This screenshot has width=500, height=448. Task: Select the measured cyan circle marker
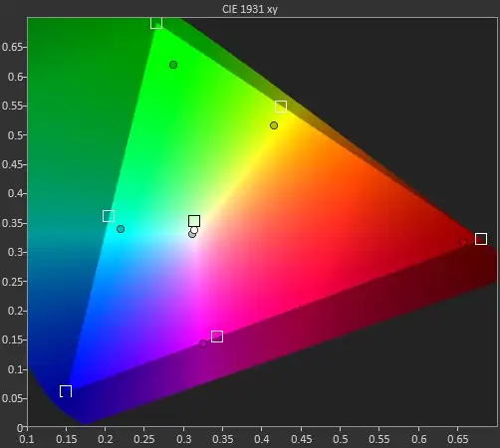121,229
